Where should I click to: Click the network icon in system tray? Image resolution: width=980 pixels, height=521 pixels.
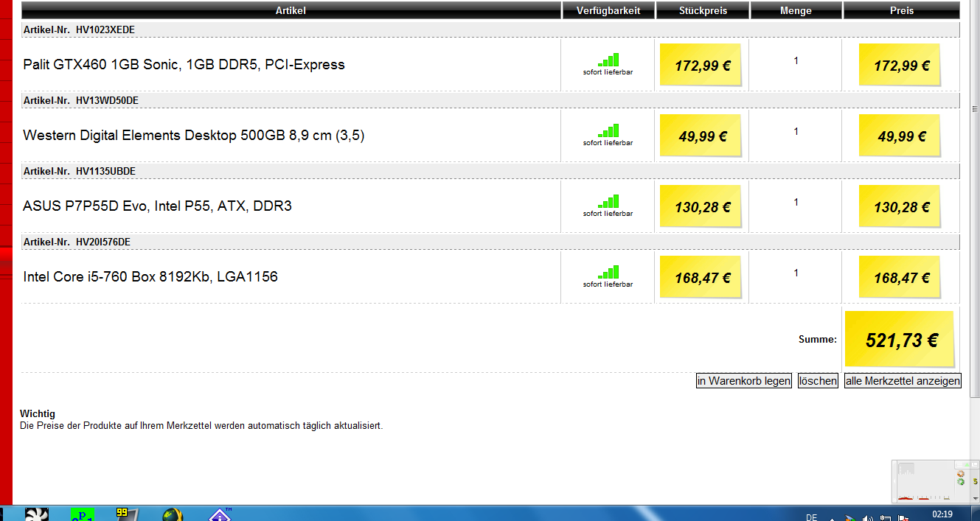click(885, 517)
